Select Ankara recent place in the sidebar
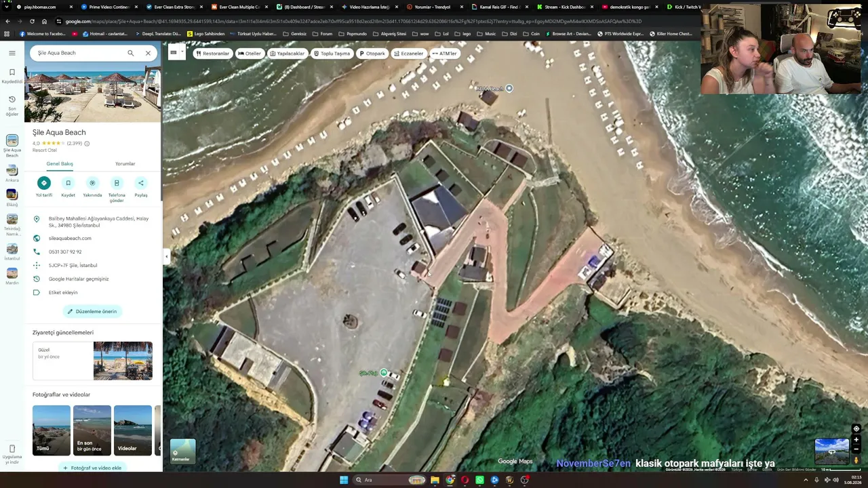Screen dimensions: 868x488 pyautogui.click(x=12, y=174)
